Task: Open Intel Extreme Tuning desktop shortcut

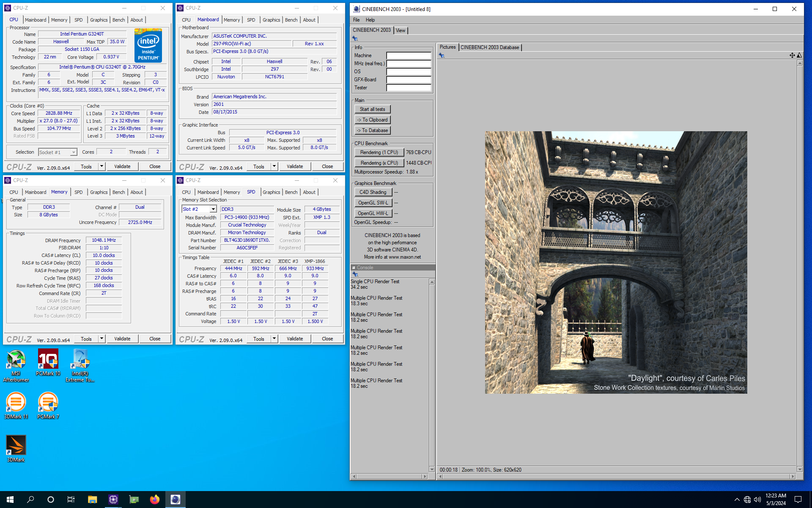Action: click(80, 366)
